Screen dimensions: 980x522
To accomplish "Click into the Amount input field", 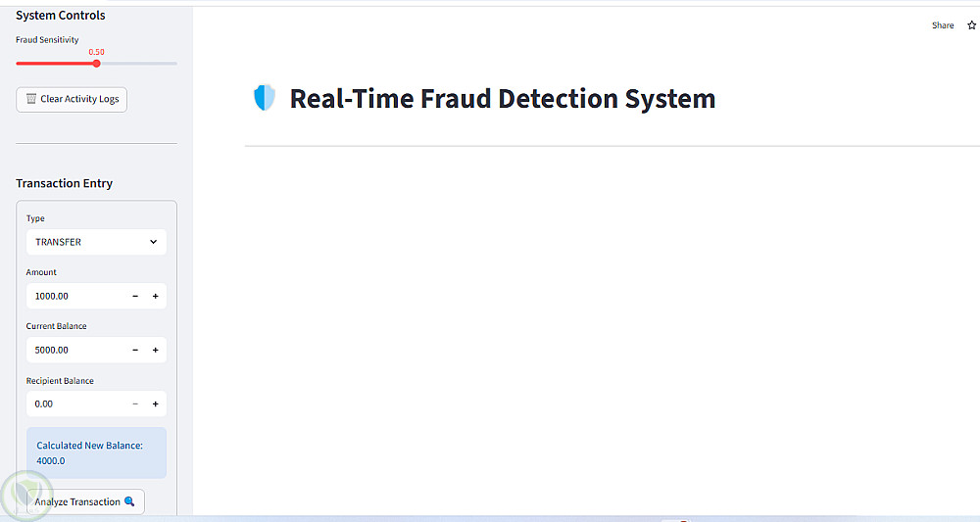I will (76, 296).
